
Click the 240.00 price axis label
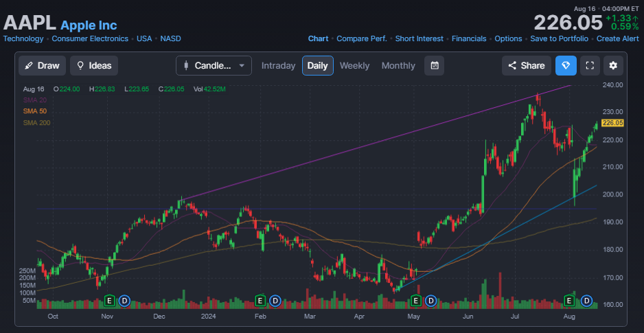point(613,85)
